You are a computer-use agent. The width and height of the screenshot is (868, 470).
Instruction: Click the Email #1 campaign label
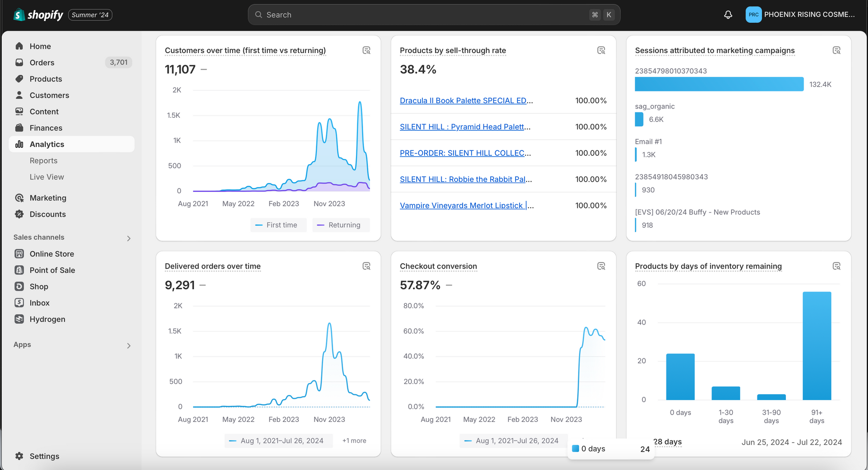point(648,141)
